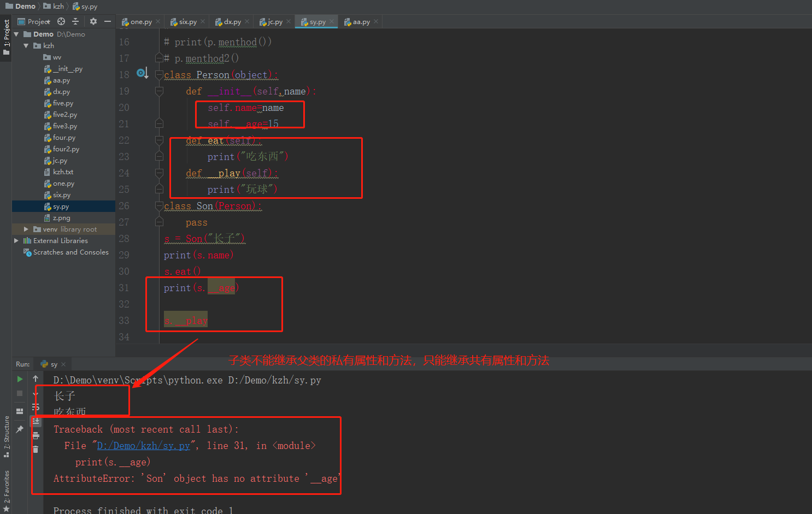Viewport: 812px width, 514px height.
Task: Collapse all folders in the Project tree
Action: coord(75,21)
